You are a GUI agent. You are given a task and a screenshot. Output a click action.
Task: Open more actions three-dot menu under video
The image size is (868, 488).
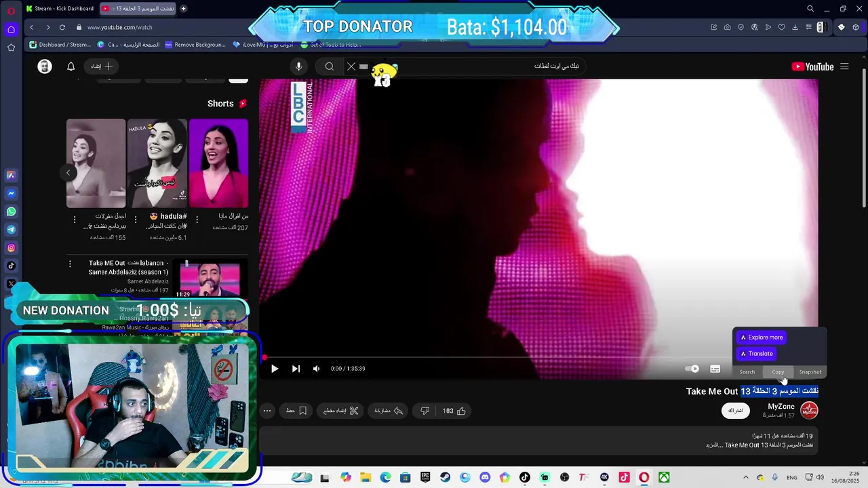267,411
